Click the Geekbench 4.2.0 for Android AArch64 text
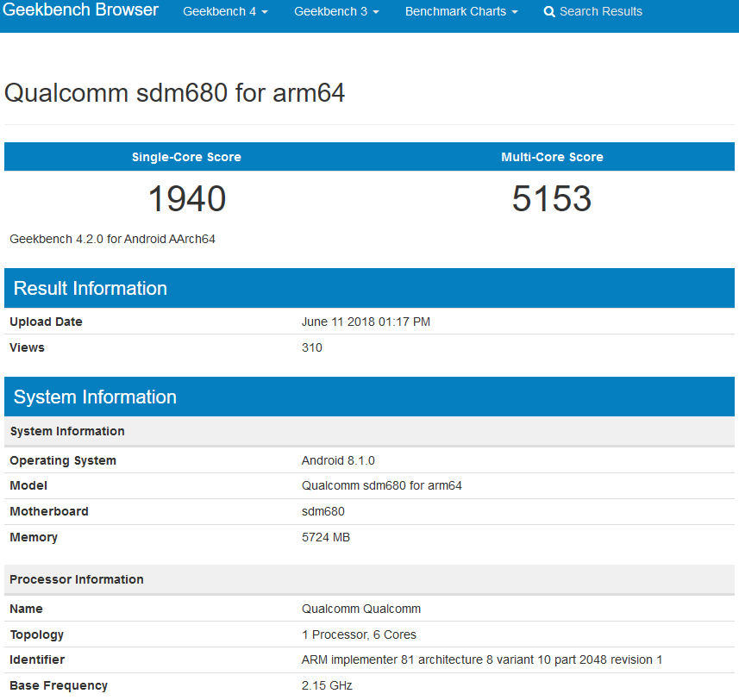The height and width of the screenshot is (700, 739). (x=112, y=240)
